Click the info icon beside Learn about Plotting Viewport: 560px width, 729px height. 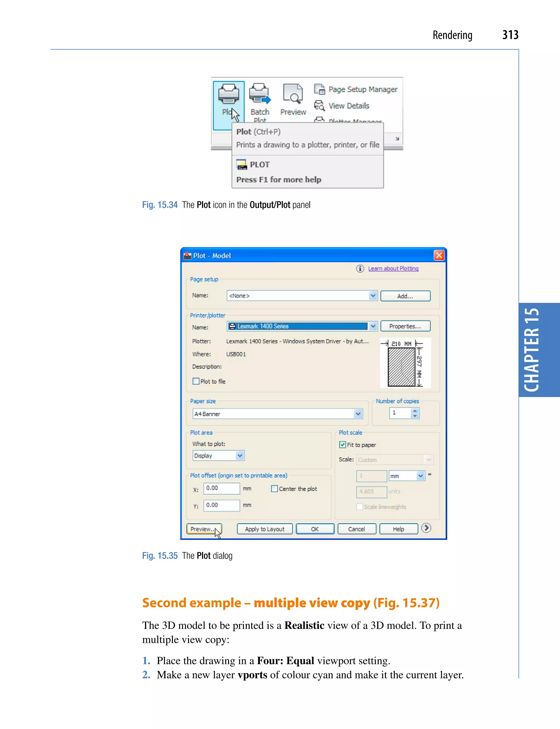(x=360, y=268)
